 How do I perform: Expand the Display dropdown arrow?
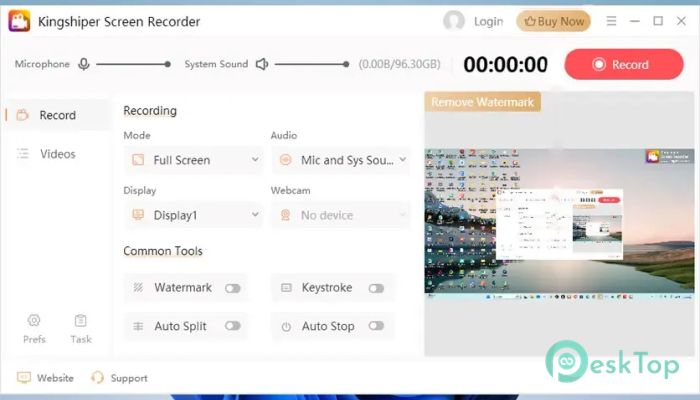pyautogui.click(x=255, y=214)
